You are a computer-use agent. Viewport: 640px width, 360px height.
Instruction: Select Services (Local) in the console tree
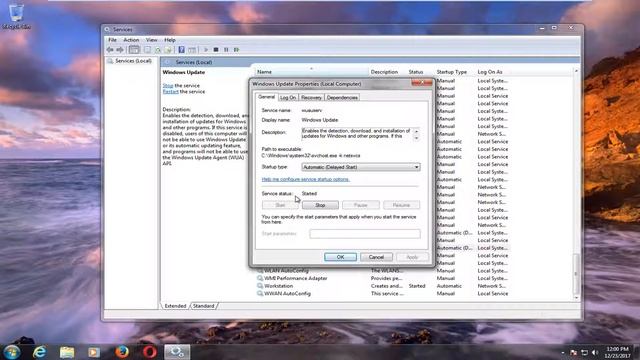[x=133, y=61]
